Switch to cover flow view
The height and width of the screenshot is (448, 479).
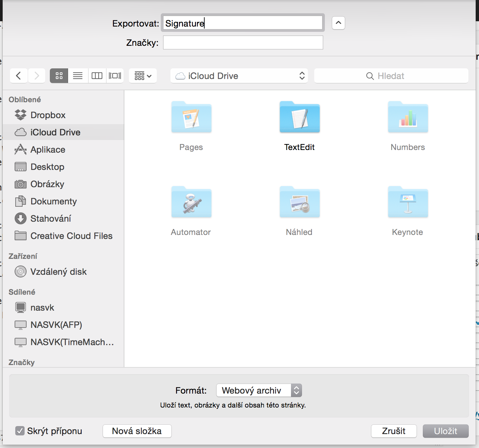[x=115, y=76]
